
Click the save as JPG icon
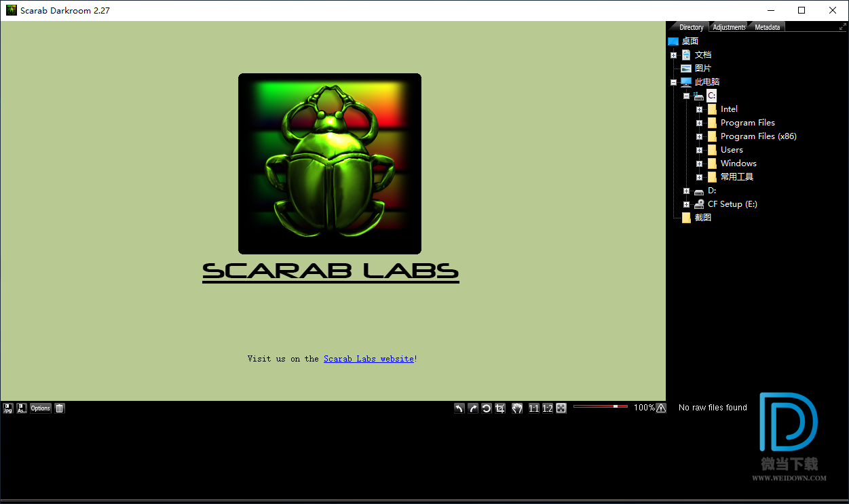[x=8, y=408]
